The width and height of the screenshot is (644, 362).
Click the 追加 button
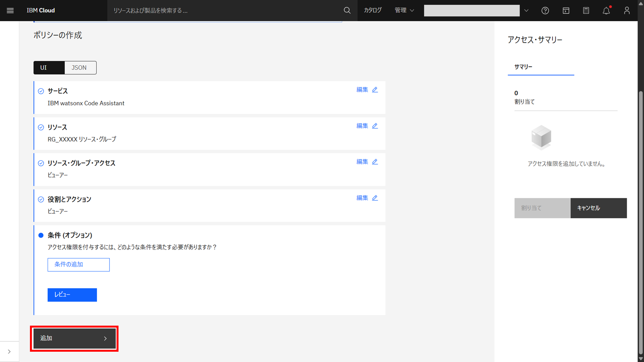pos(74,339)
